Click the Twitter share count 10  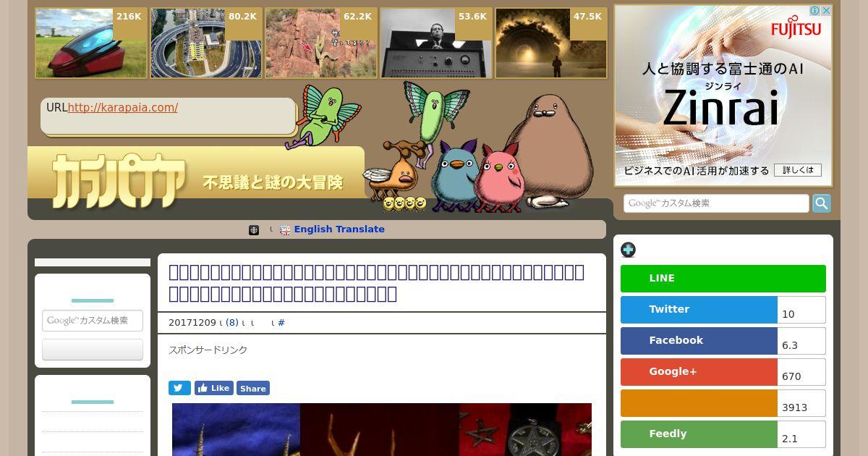801,310
